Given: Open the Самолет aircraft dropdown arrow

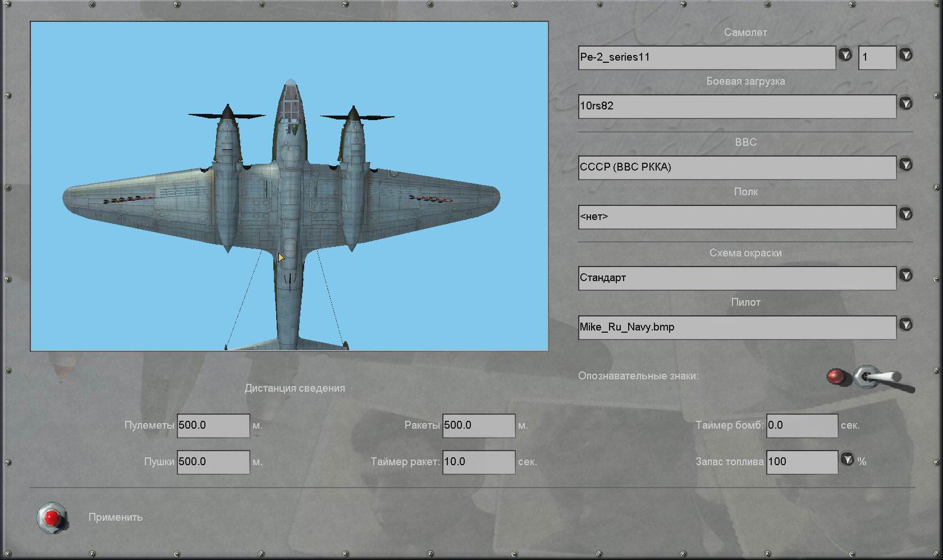Looking at the screenshot, I should (x=845, y=55).
